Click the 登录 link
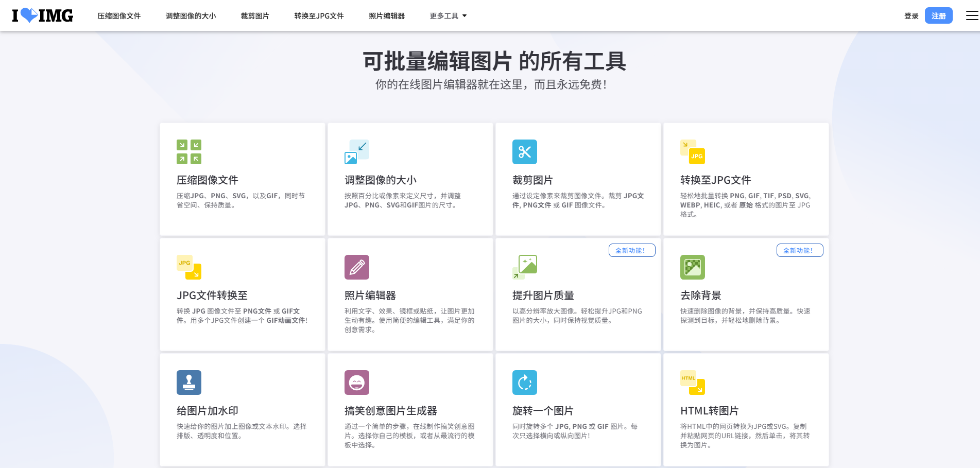Screen dimensions: 980x468 tap(910, 15)
